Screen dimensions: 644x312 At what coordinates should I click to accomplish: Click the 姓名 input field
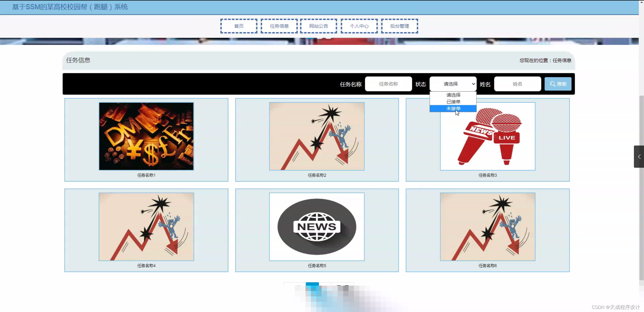[x=517, y=84]
